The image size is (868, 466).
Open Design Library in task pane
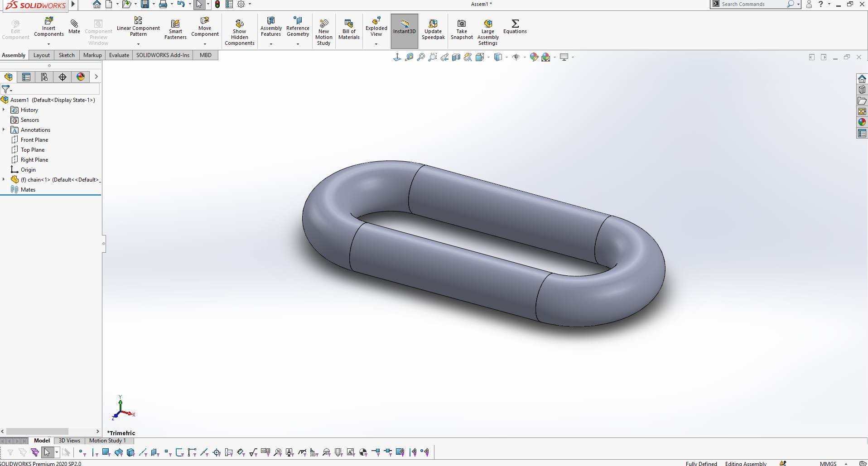(862, 90)
